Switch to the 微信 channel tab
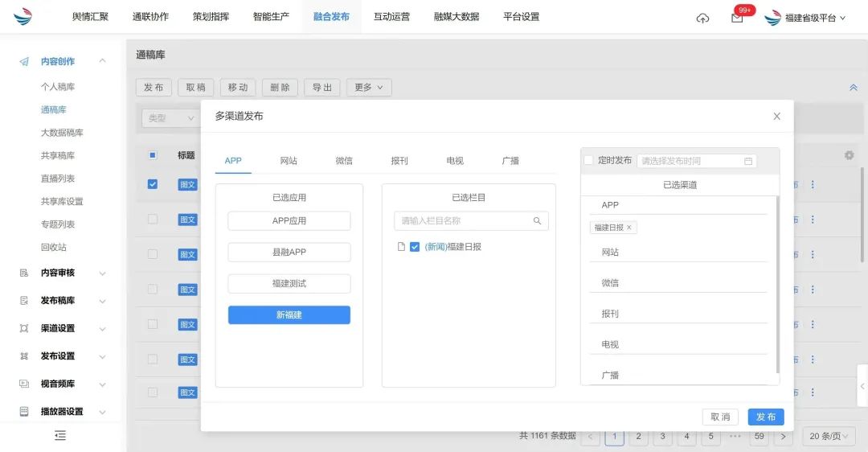868x452 pixels. tap(344, 161)
